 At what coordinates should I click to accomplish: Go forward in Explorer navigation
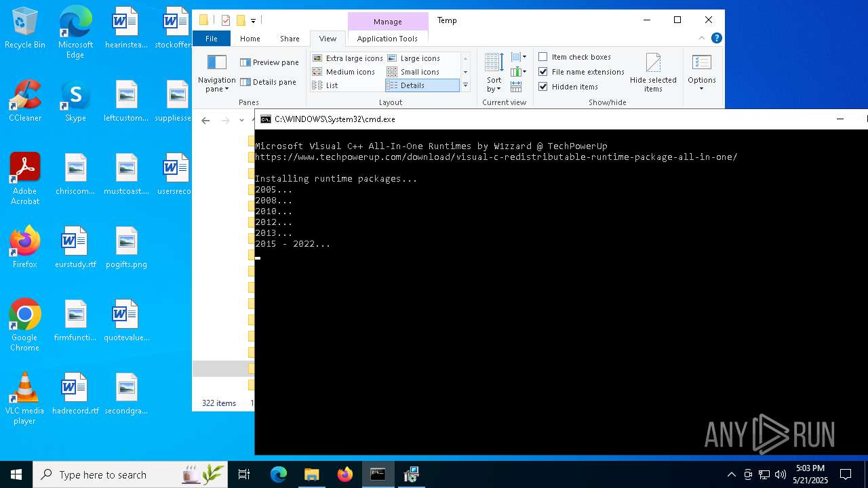point(226,120)
